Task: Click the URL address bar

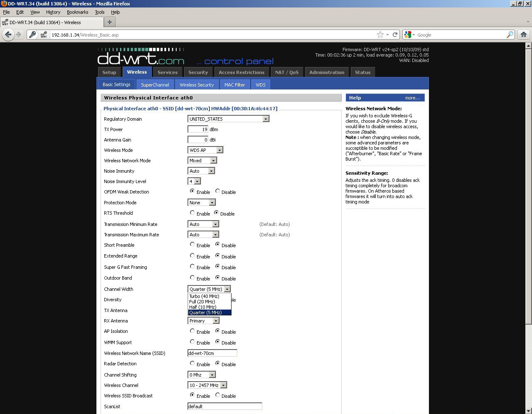Action: click(212, 35)
